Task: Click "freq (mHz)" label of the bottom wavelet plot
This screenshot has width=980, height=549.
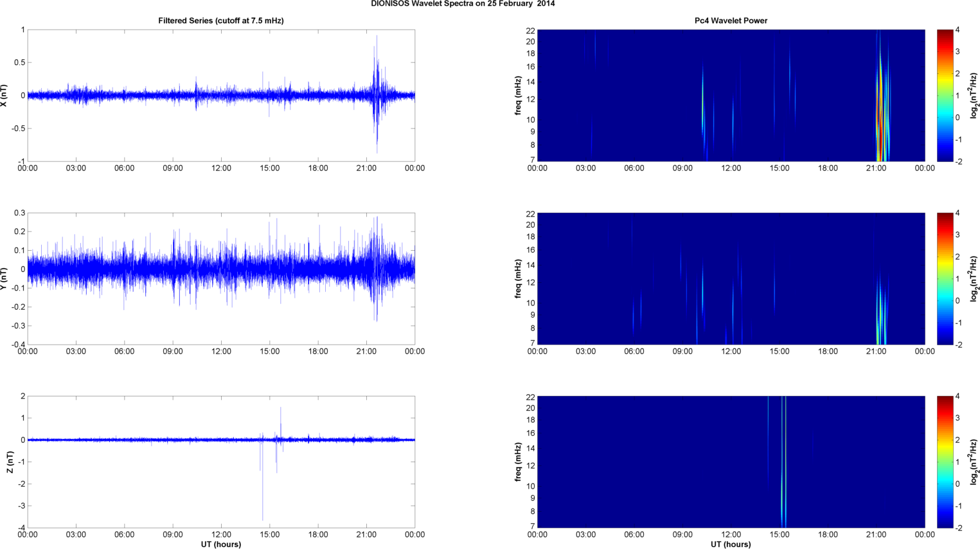Action: 518,462
